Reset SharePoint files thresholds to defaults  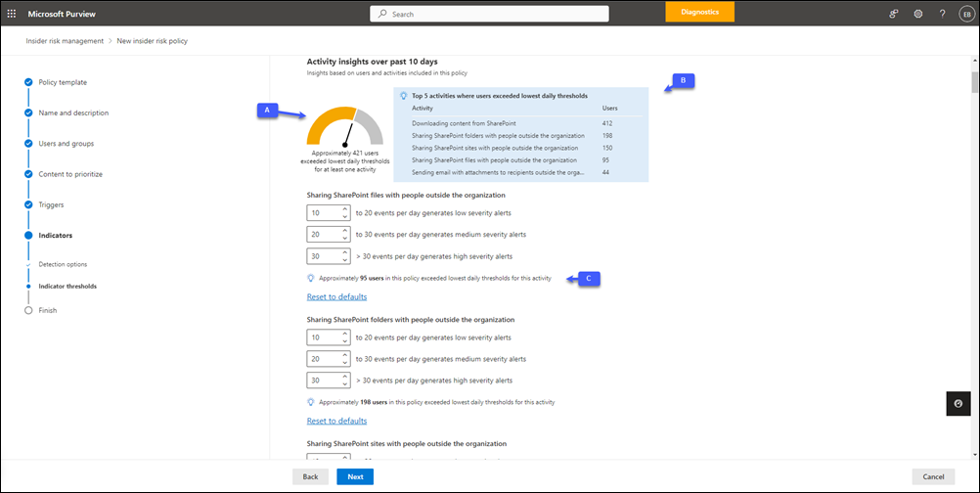[x=336, y=296]
